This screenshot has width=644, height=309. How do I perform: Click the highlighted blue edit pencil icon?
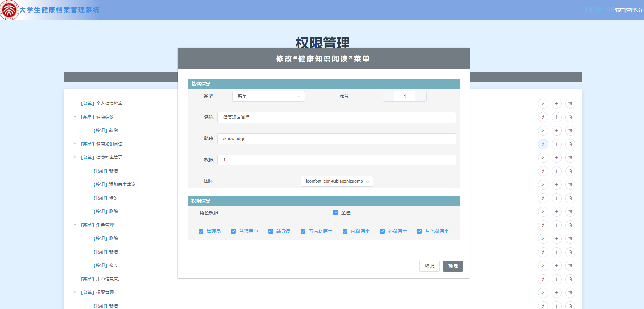click(x=543, y=144)
